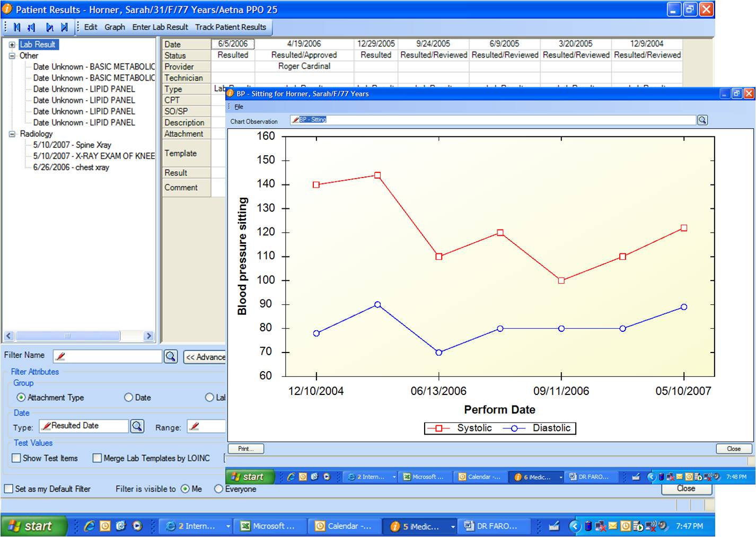Image resolution: width=756 pixels, height=537 pixels.
Task: Set filter visible to Everyone
Action: coord(218,489)
